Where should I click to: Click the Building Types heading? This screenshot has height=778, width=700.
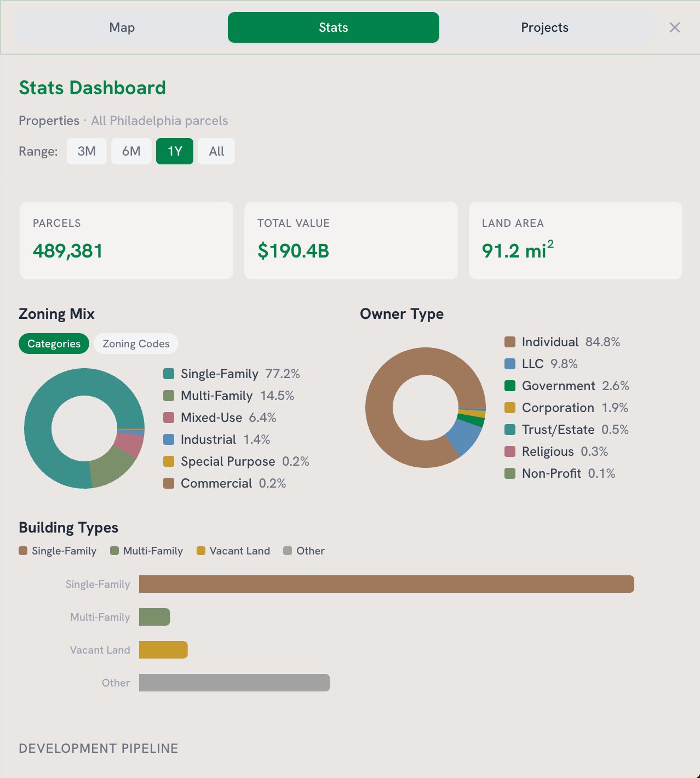[x=68, y=528]
